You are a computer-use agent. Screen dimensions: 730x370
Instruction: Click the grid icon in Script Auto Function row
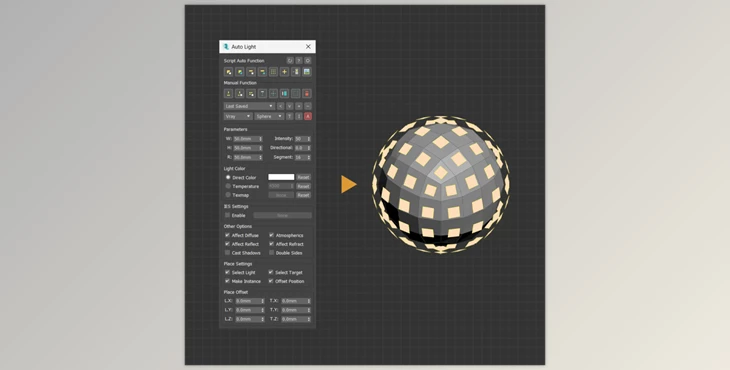click(273, 72)
